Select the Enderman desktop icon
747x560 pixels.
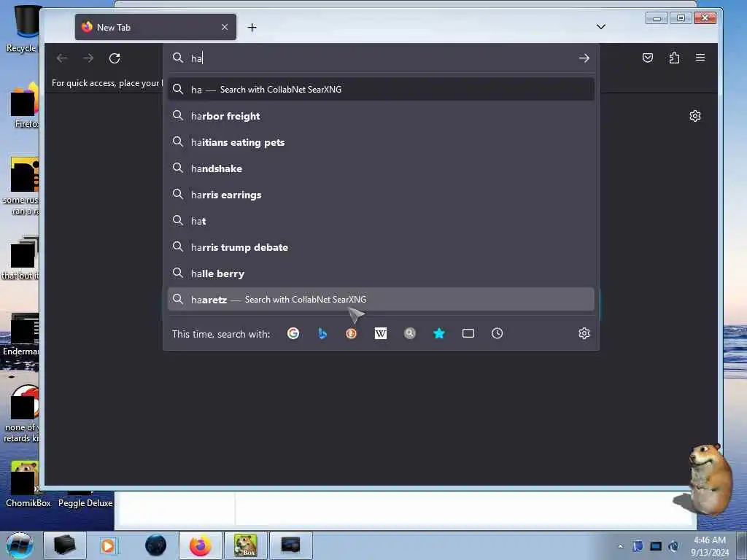tap(21, 335)
